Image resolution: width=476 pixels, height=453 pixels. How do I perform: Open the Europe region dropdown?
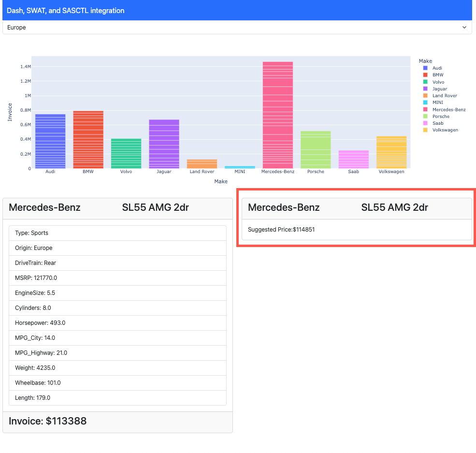tap(237, 27)
